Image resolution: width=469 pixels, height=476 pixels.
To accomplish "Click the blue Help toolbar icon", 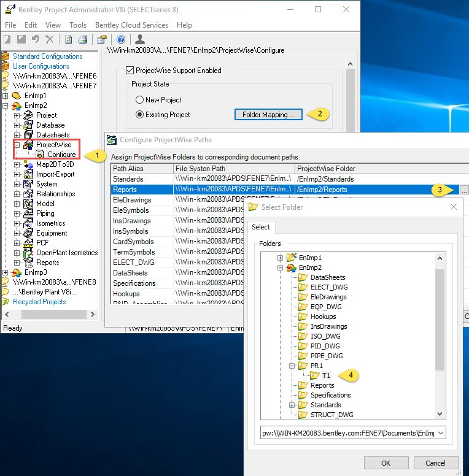I will [x=121, y=39].
